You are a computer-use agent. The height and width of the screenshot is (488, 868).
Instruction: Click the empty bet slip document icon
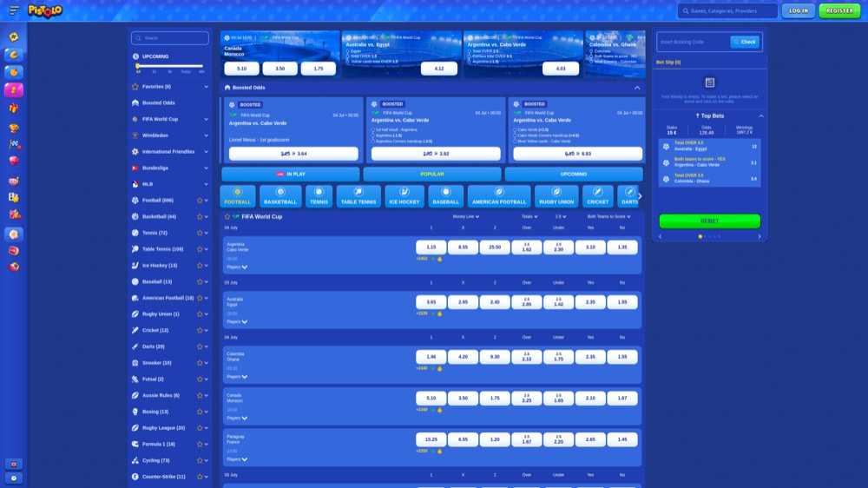[710, 83]
